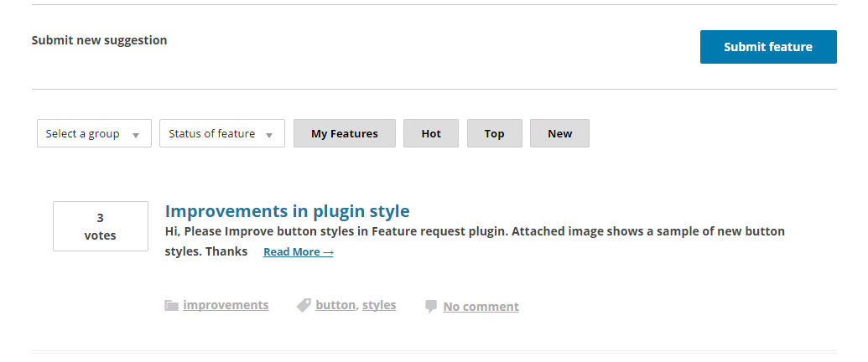Screen dimensions: 868x362
Task: Click the Submit new suggestion heading
Action: coord(99,40)
